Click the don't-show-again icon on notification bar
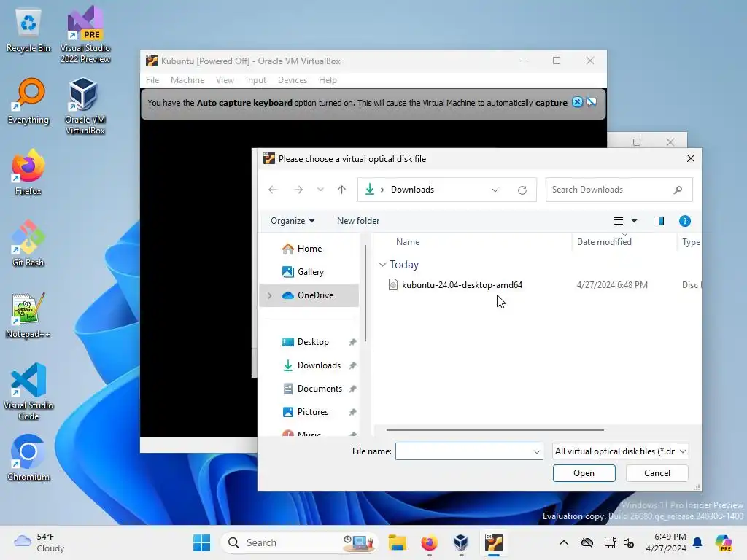This screenshot has height=560, width=747. 591,102
